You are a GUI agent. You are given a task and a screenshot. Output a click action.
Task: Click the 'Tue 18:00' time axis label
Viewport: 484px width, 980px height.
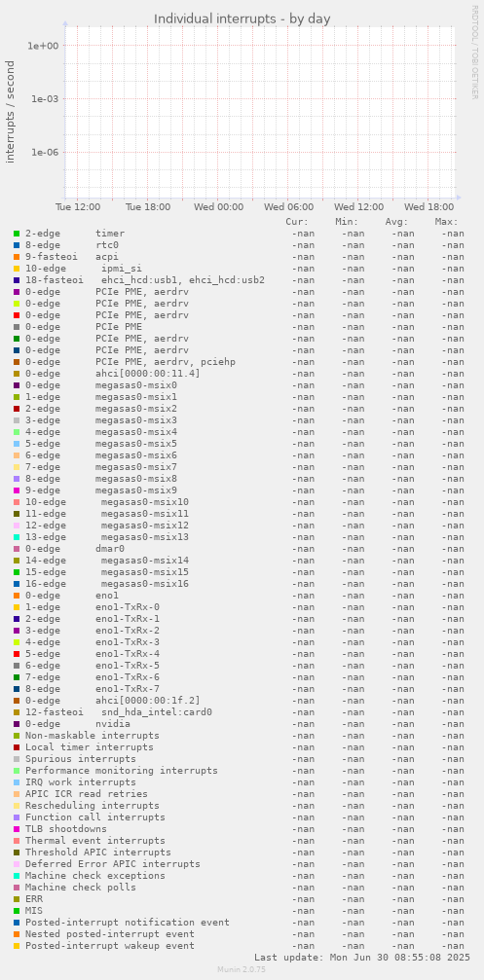148,207
